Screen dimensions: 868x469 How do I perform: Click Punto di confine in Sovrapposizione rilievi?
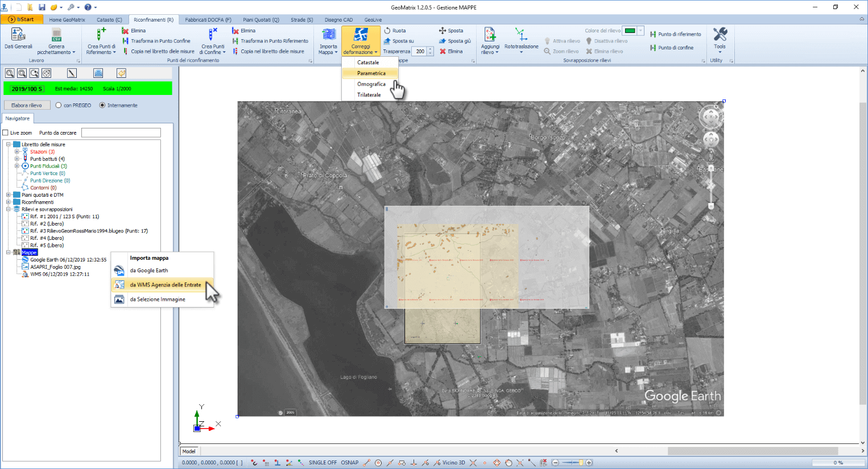672,48
